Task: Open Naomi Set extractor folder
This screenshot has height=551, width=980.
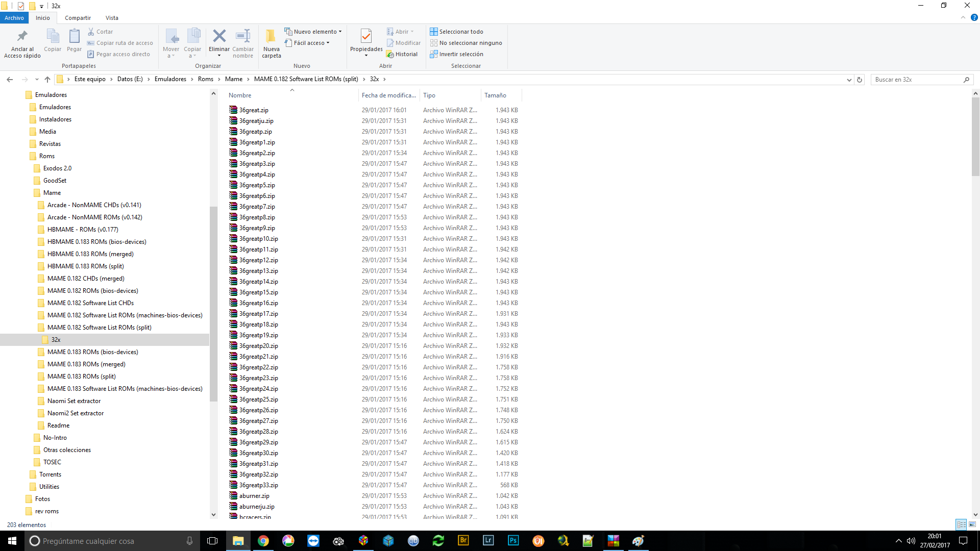Action: pyautogui.click(x=74, y=401)
